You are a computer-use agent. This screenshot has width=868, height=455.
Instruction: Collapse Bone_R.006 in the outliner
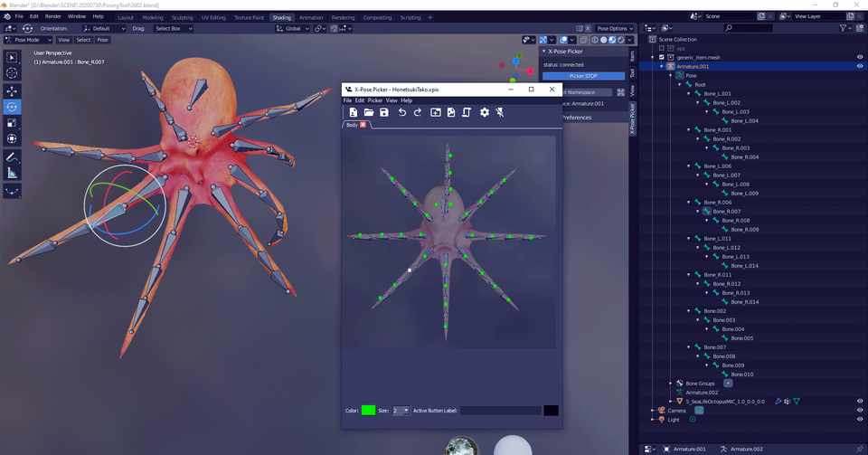point(689,203)
